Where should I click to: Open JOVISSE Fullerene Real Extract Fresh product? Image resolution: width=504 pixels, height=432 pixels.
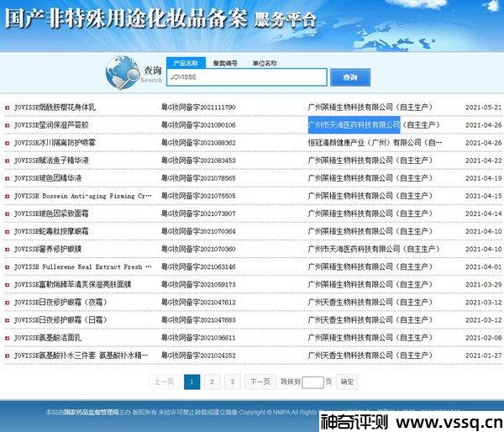(82, 267)
